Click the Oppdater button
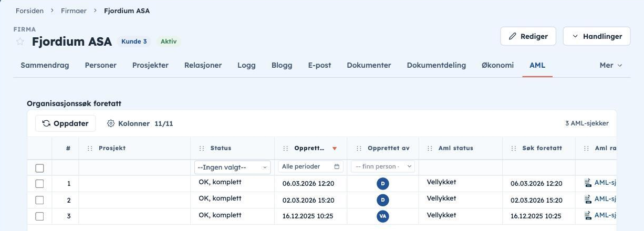644x231 pixels. click(65, 123)
